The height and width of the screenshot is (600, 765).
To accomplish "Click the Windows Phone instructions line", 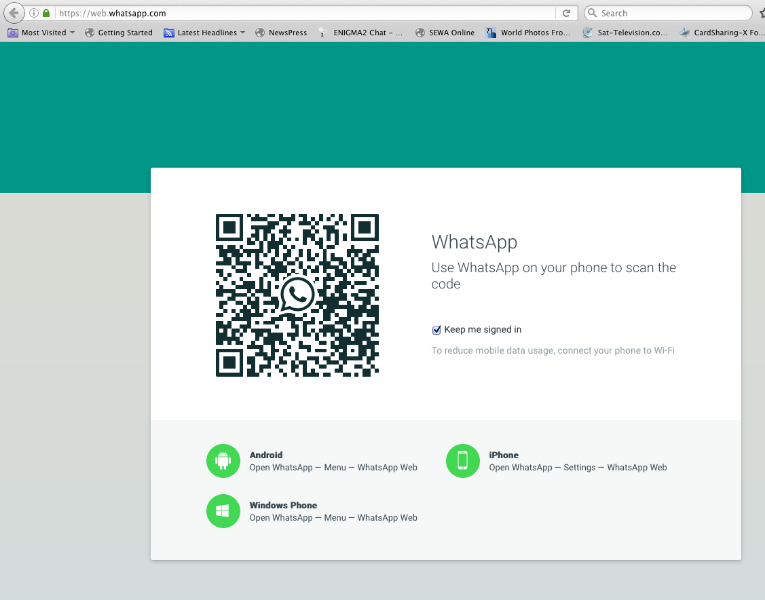I will point(333,518).
